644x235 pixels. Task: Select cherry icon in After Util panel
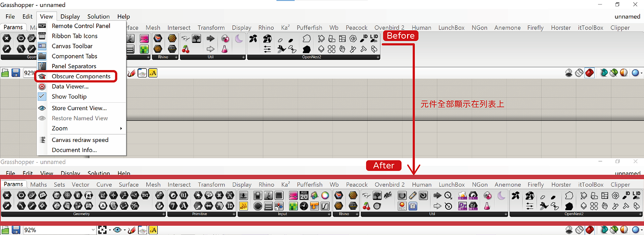coord(366,206)
